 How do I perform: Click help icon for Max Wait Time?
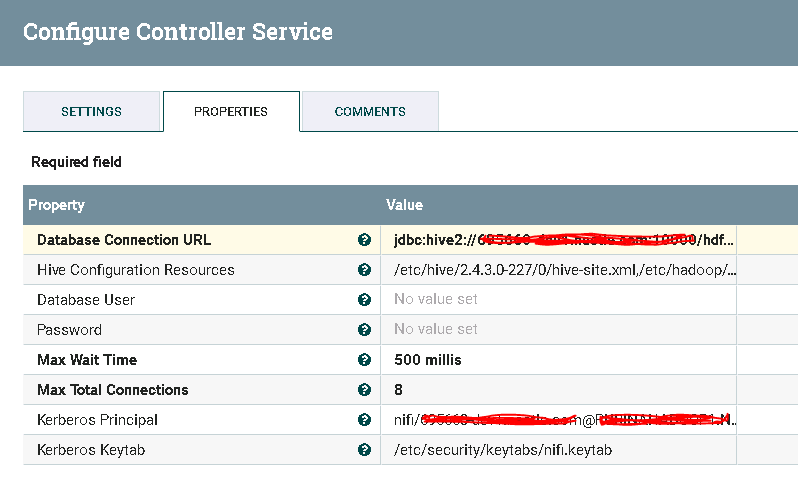365,360
